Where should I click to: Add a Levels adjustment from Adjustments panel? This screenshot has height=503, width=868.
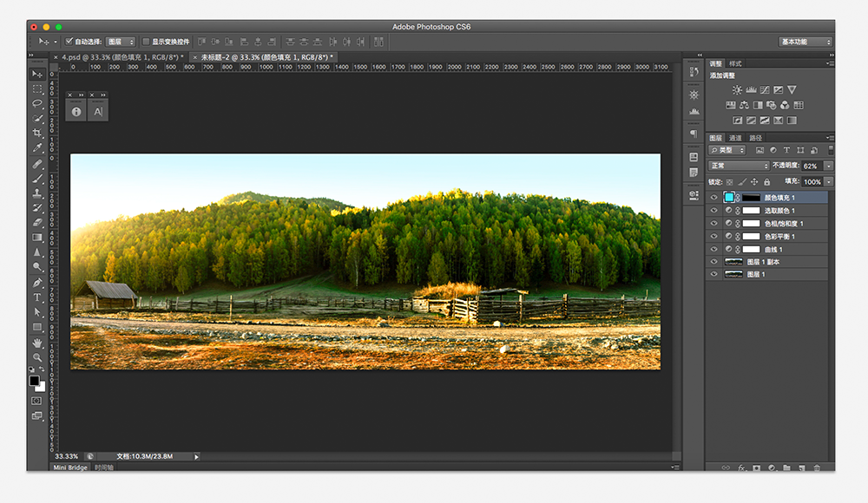coord(751,89)
